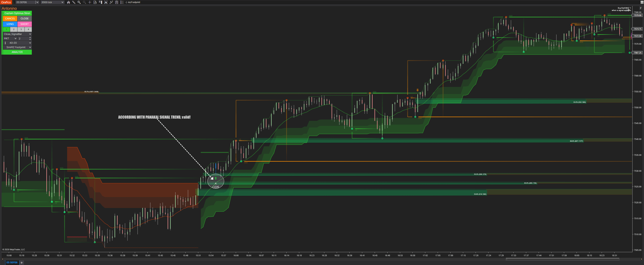Image resolution: width=644 pixels, height=265 pixels.
Task: Select the drawing tools pencil icon
Action: [x=74, y=2]
